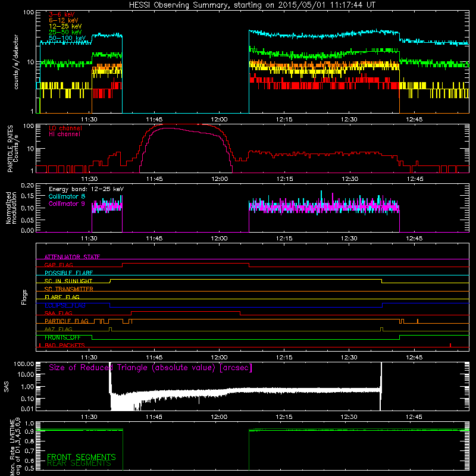Screen dimensions: 476x476
Task: Click '12:30' under the modulation plot
Action: coord(349,239)
